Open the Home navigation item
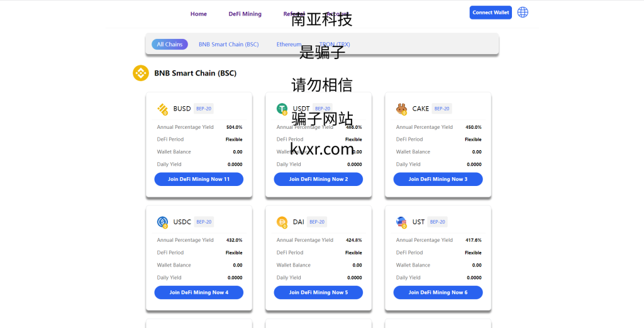Viewport: 644px width, 328px height. [198, 14]
